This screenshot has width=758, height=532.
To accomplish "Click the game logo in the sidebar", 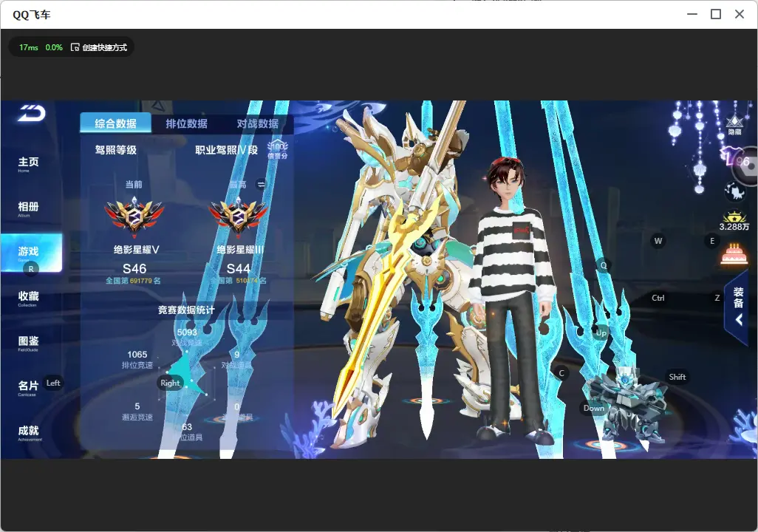I will (x=32, y=113).
